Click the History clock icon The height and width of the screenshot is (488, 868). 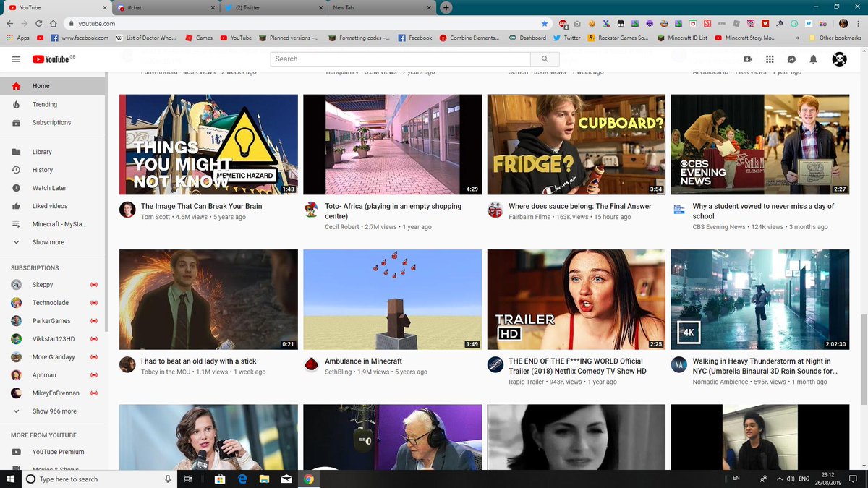(x=16, y=170)
